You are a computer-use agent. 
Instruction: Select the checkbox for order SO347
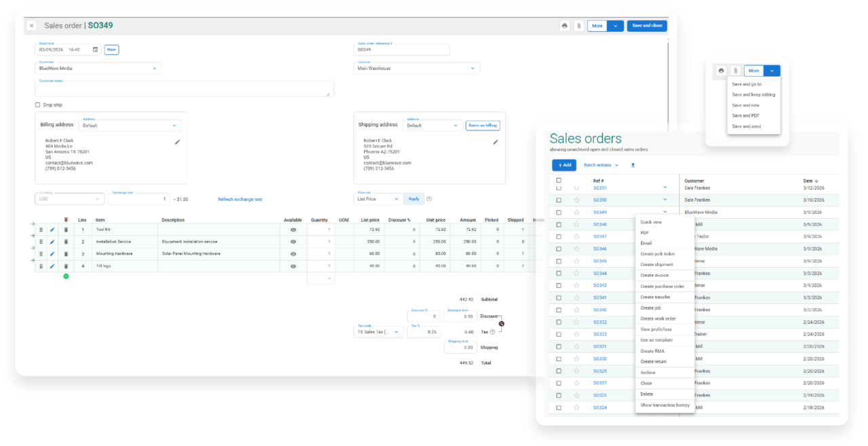click(559, 237)
